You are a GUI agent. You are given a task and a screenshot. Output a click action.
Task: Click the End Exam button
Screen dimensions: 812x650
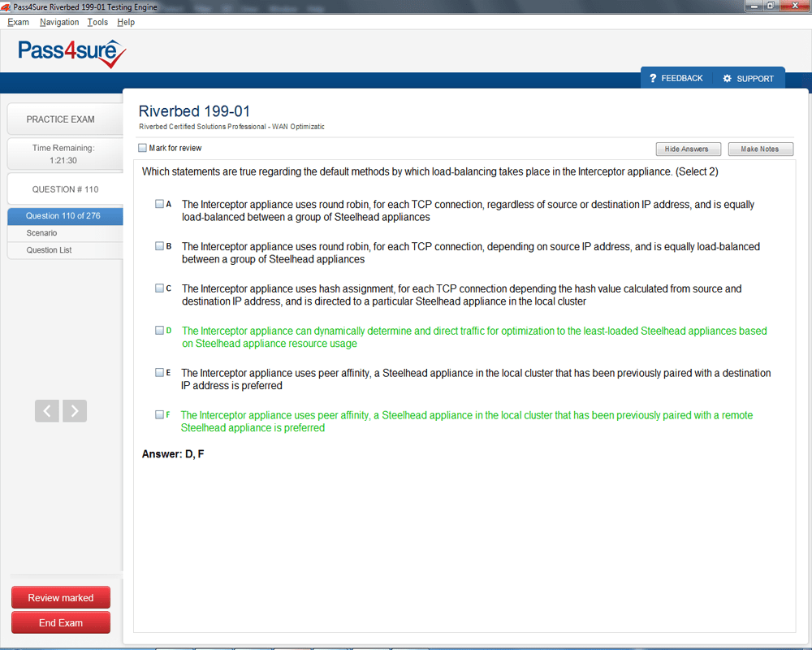tap(61, 622)
